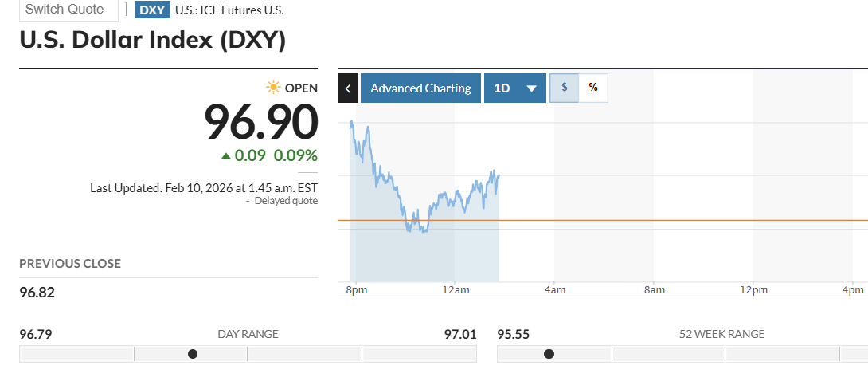Switch chart to percent (%) view
868x389 pixels.
coord(593,88)
